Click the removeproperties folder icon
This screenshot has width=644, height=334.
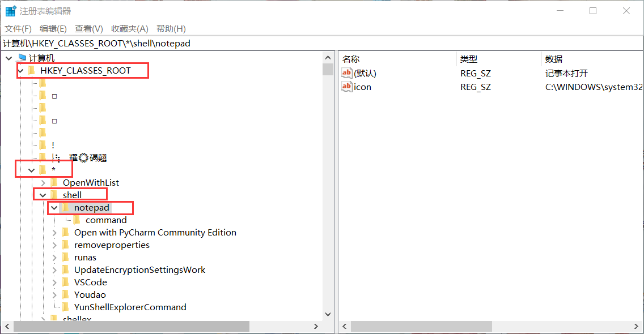coord(65,245)
